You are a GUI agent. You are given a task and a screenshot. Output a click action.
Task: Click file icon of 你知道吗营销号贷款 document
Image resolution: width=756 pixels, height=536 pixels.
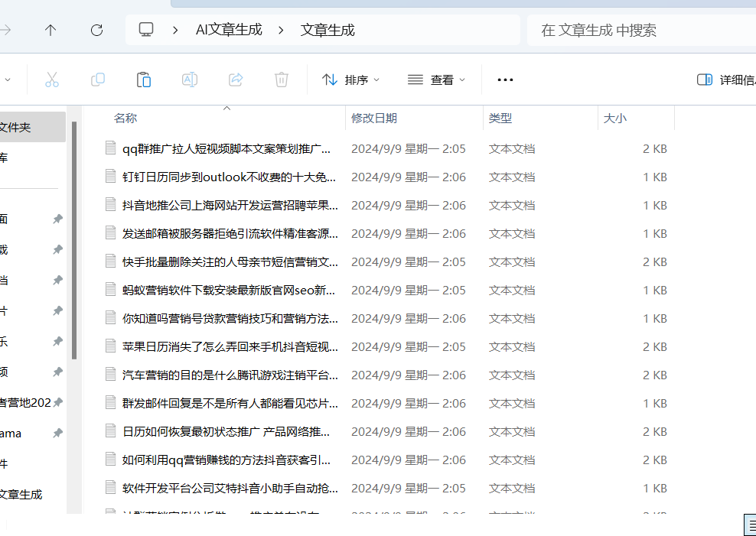(x=111, y=318)
